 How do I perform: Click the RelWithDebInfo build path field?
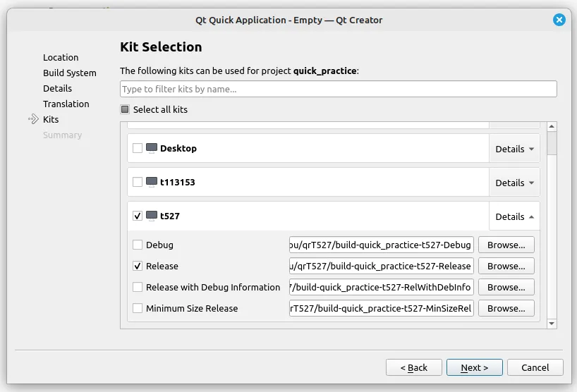[381, 287]
